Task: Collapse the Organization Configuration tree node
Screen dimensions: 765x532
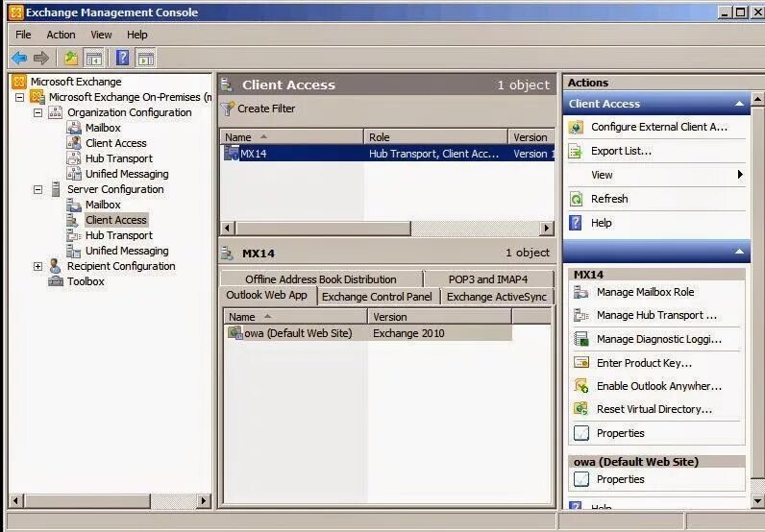Action: click(x=37, y=112)
